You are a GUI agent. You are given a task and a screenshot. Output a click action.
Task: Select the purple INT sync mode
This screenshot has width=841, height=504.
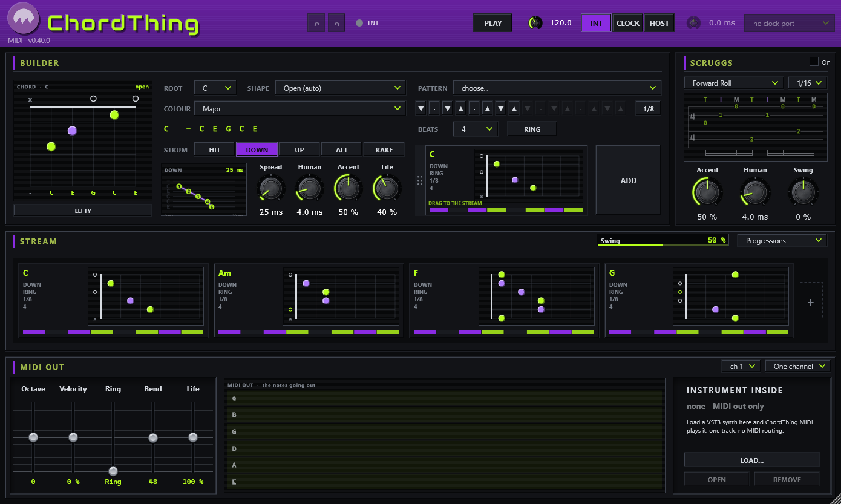click(x=597, y=23)
